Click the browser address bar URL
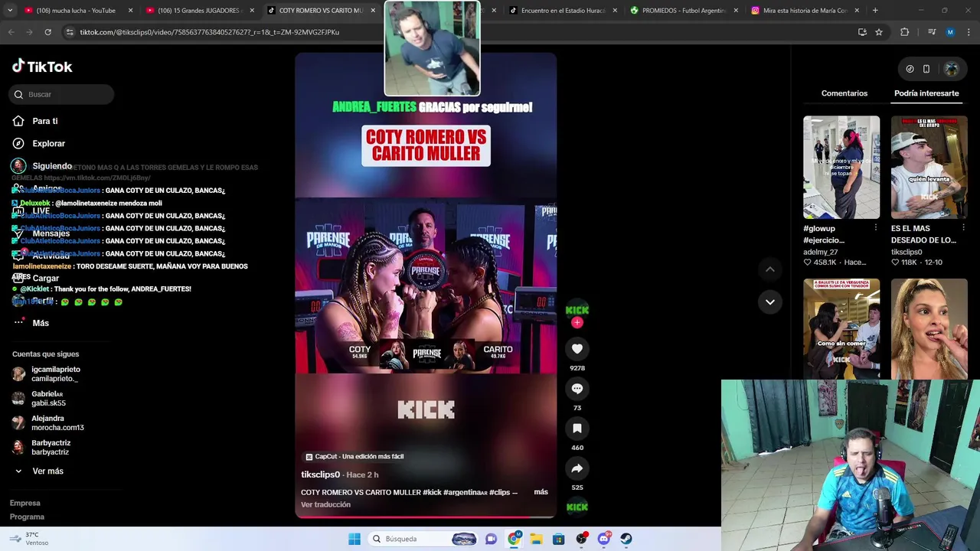The image size is (980, 551). pyautogui.click(x=209, y=32)
